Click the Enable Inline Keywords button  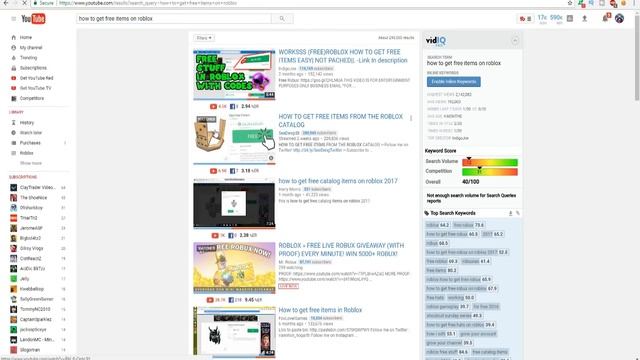[x=453, y=82]
